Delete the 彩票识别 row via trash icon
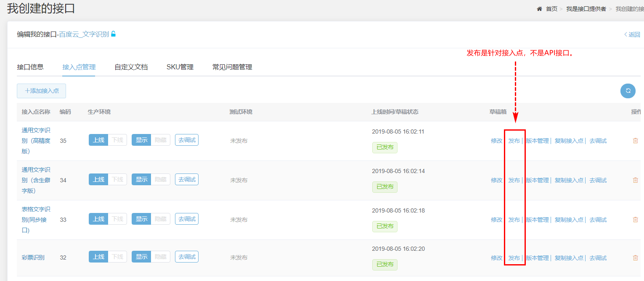Screen dimensions: 644x281 pos(635,258)
